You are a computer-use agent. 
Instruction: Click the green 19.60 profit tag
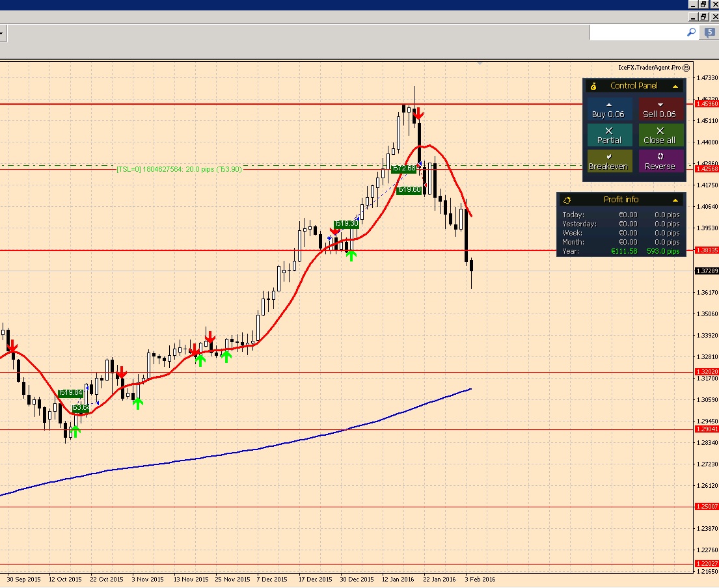coord(409,190)
